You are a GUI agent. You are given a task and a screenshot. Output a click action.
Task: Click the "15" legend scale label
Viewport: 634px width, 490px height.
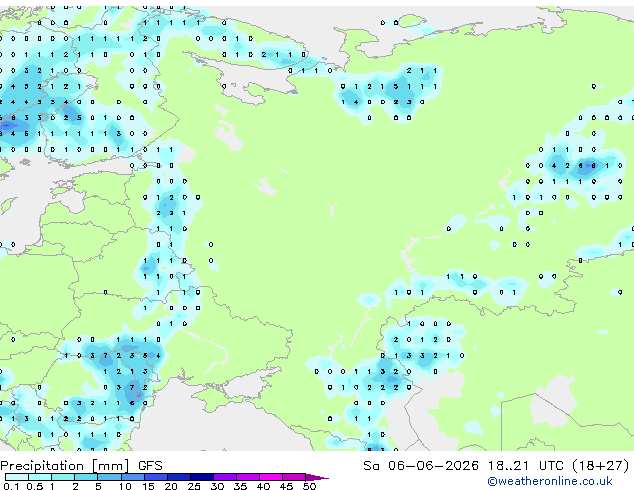(148, 486)
